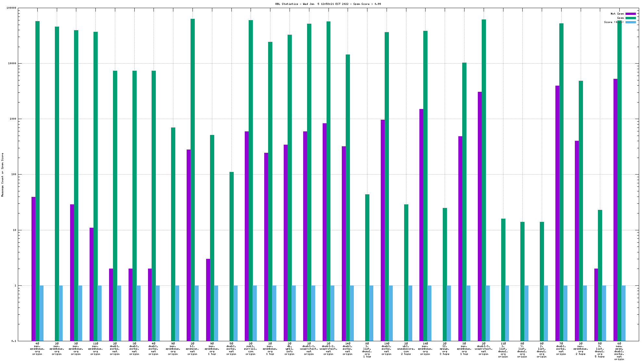Viewport: 644px width, 362px height.
Task: Click the RBL Statistics chart title
Action: click(x=328, y=4)
